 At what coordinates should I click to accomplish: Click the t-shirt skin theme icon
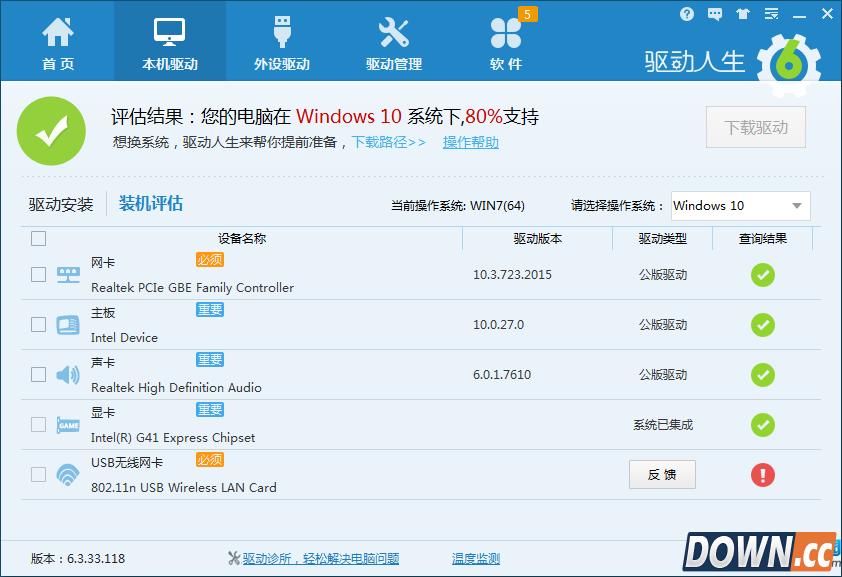[x=742, y=14]
